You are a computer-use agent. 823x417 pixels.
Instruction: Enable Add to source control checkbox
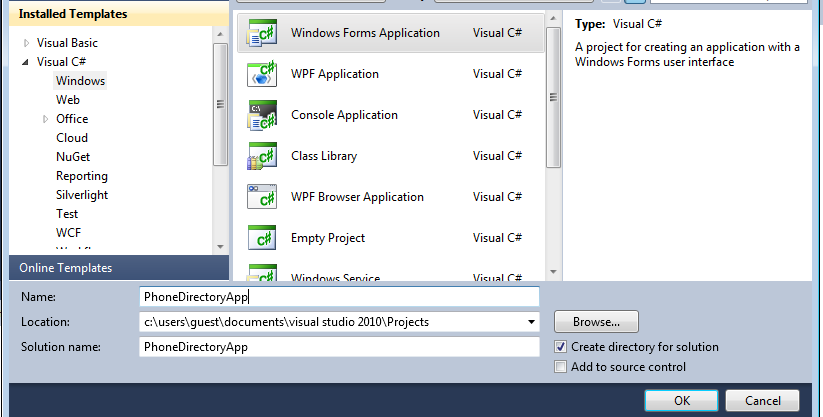pyautogui.click(x=561, y=367)
